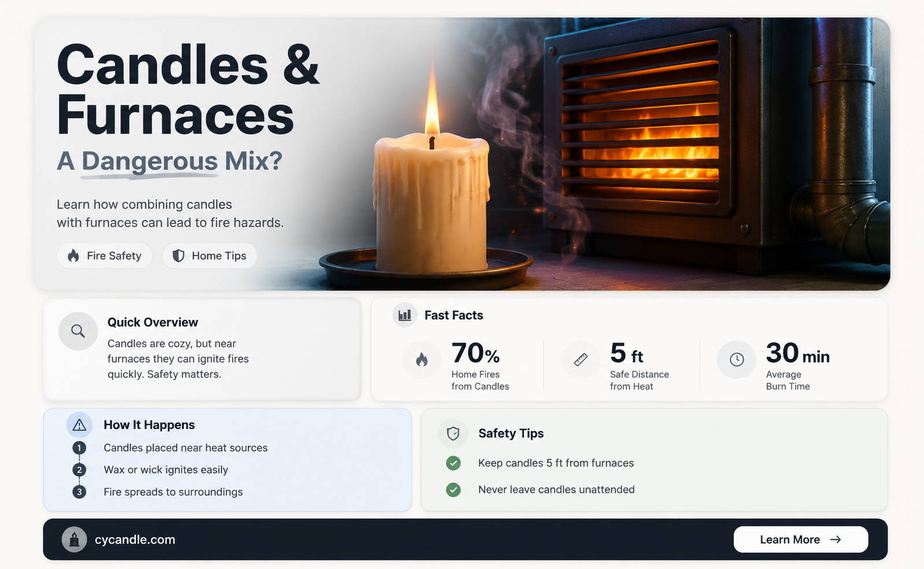Viewport: 924px width, 569px height.
Task: Click step 3 circle in How It Happens
Action: click(79, 492)
